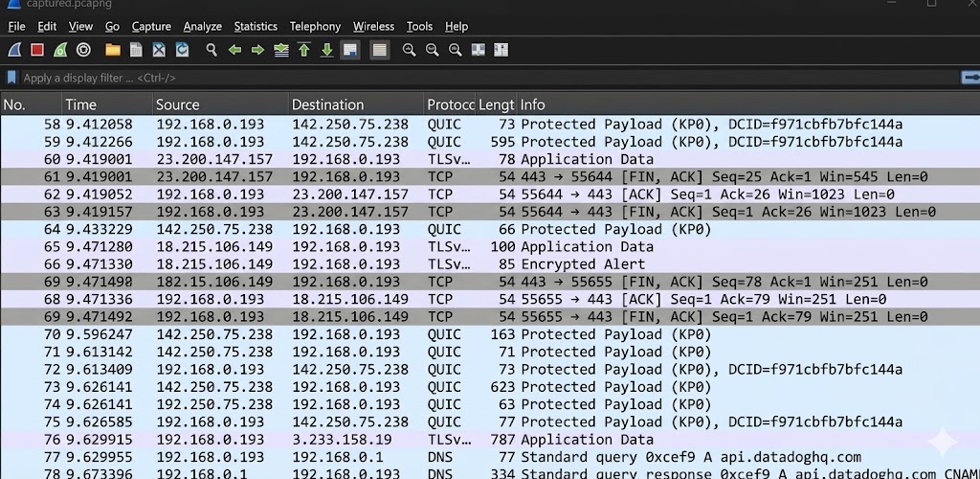This screenshot has height=479, width=980.
Task: Save this capture file icon
Action: [136, 50]
